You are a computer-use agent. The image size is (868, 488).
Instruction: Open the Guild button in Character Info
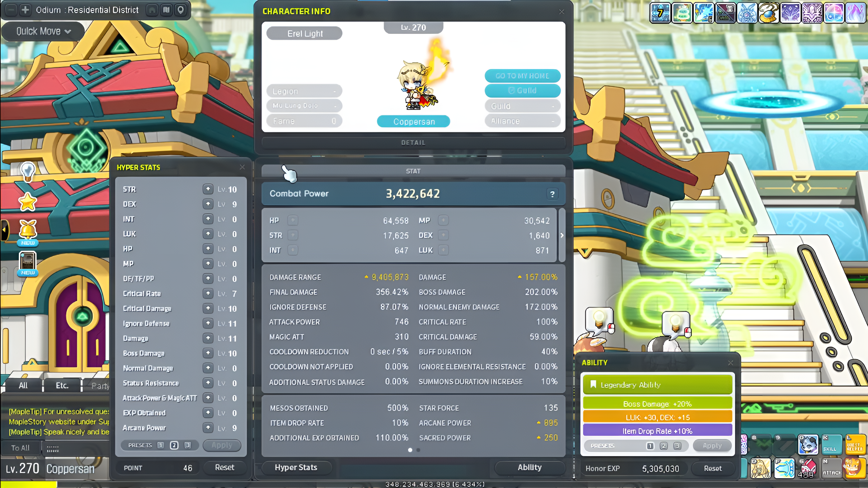pyautogui.click(x=522, y=91)
